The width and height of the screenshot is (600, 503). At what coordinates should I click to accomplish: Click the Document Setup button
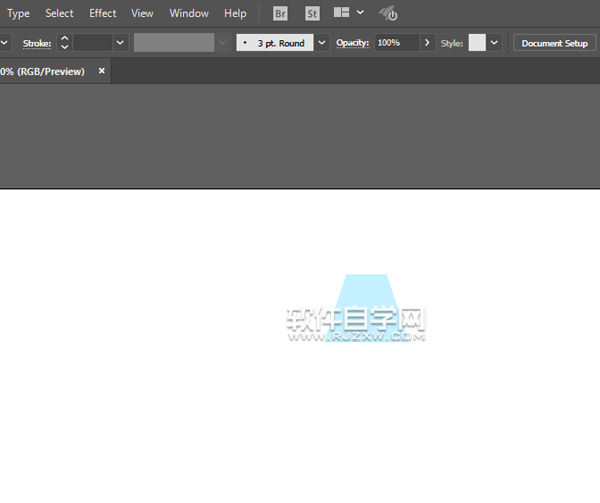(554, 43)
